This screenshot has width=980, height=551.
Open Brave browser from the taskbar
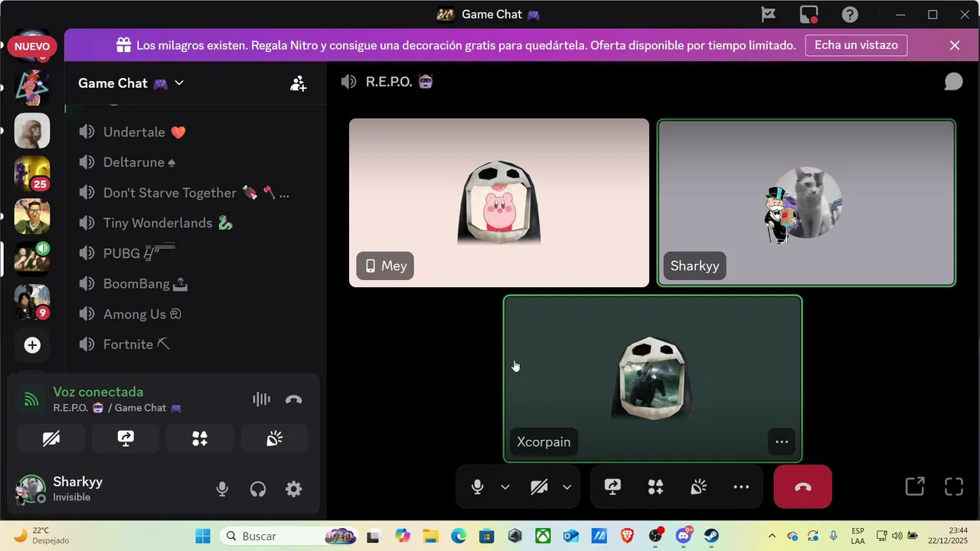pyautogui.click(x=627, y=536)
